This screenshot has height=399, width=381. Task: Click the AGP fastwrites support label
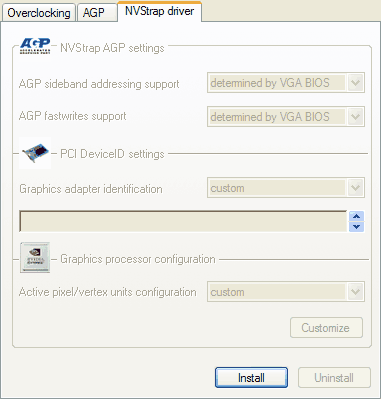coord(73,116)
